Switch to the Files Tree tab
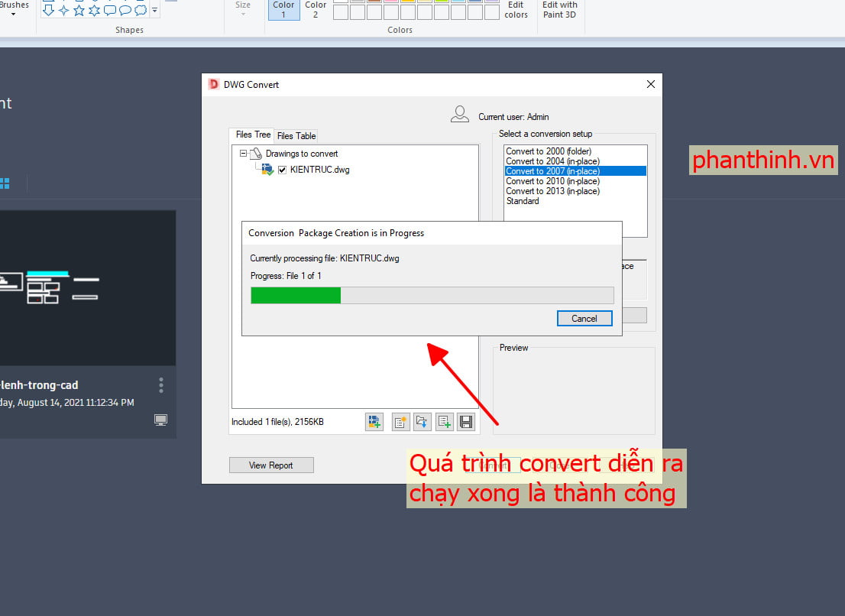The image size is (845, 616). pyautogui.click(x=253, y=135)
